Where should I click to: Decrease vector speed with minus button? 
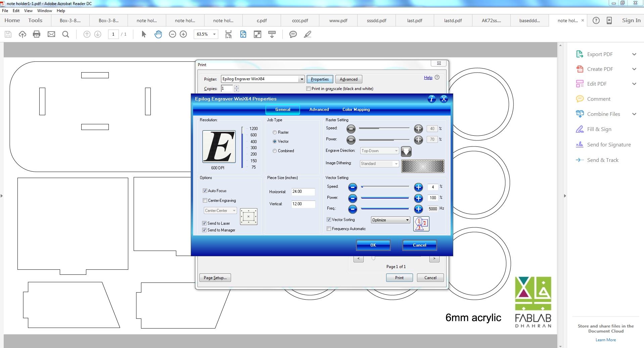click(353, 187)
